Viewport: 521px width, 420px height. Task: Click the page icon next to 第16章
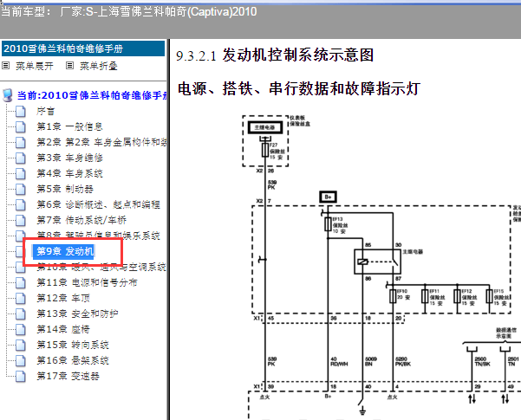(x=21, y=360)
